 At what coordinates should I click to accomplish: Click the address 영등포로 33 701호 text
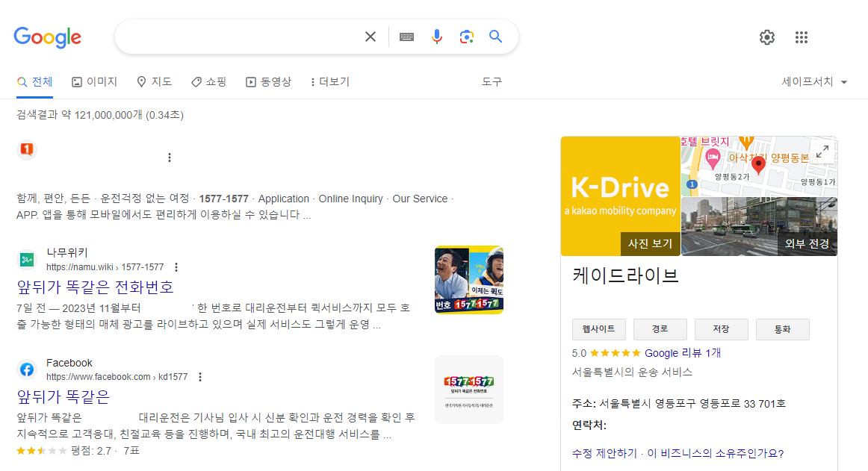click(x=743, y=404)
